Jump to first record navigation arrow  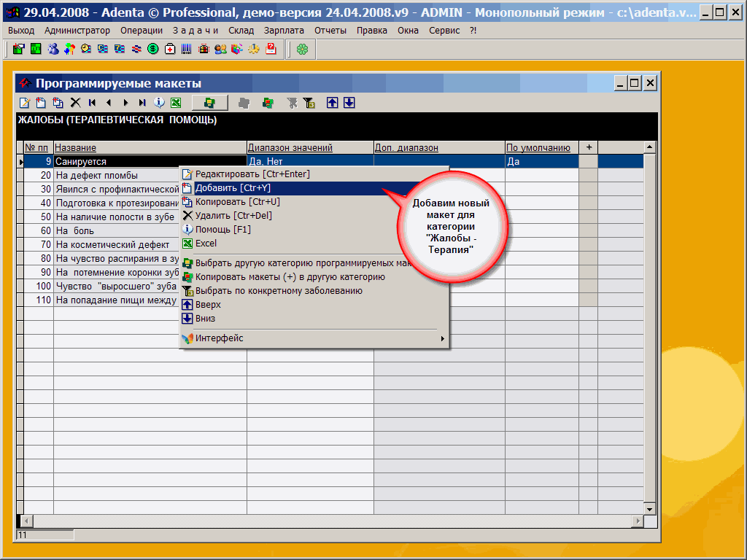(93, 103)
